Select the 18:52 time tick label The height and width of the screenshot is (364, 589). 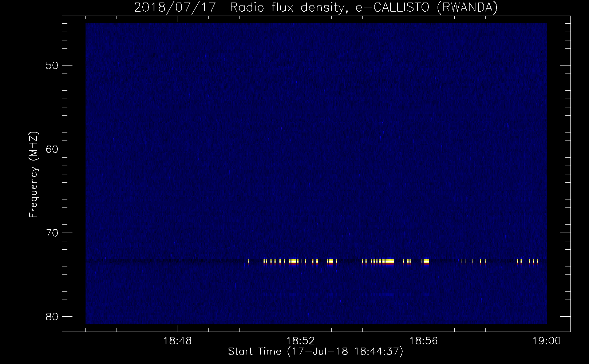[x=301, y=341]
